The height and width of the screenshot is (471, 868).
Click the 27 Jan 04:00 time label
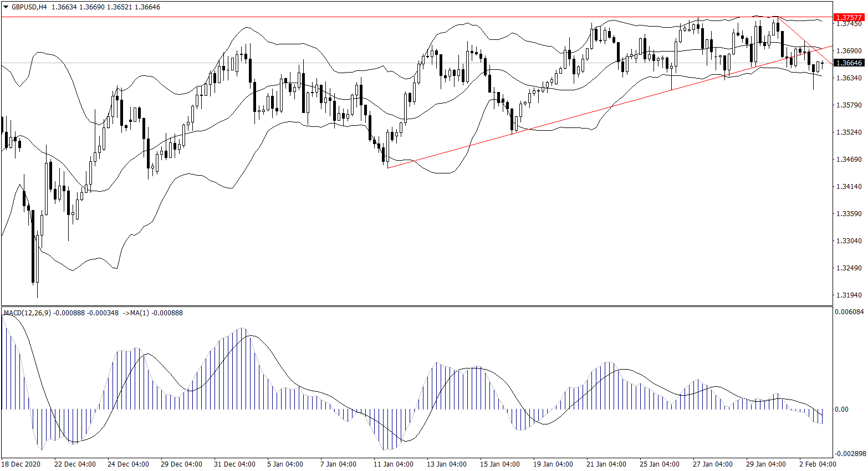click(x=712, y=464)
